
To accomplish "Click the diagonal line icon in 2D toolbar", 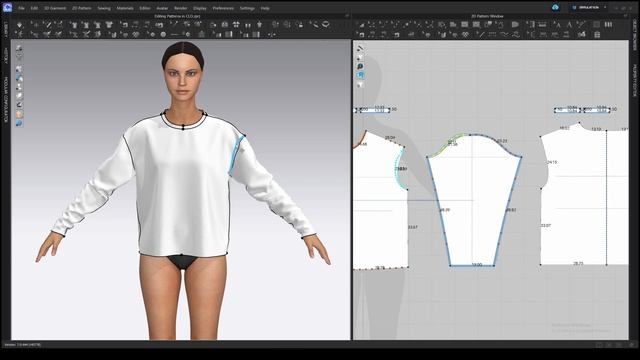I will click(482, 35).
